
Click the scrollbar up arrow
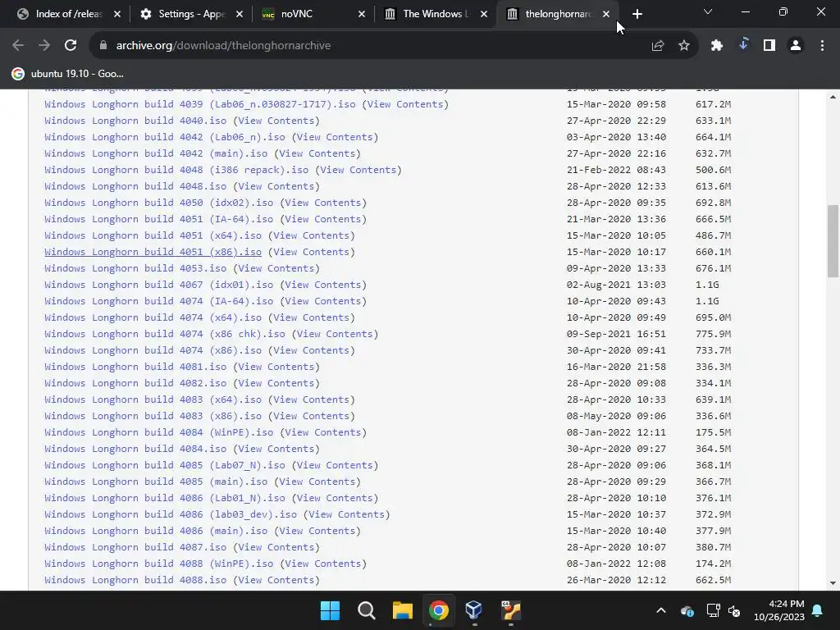pyautogui.click(x=833, y=97)
